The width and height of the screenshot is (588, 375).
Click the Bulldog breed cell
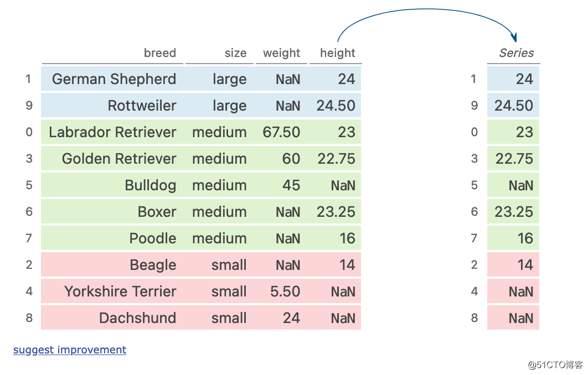click(150, 185)
